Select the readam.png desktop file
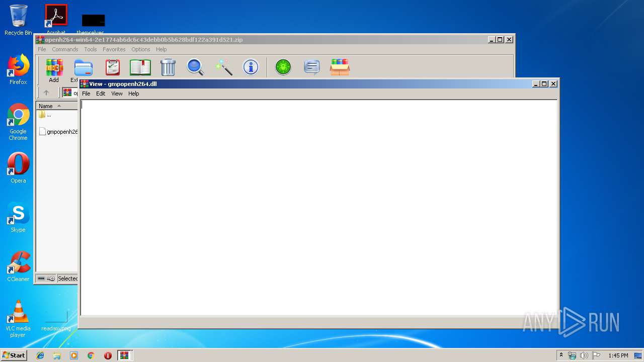Viewport: 644px width, 362px height. point(56,321)
